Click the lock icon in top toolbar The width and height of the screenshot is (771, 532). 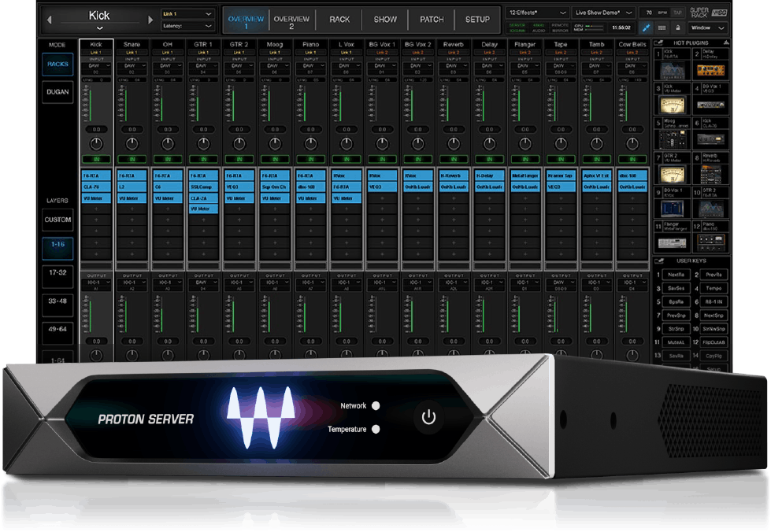679,28
